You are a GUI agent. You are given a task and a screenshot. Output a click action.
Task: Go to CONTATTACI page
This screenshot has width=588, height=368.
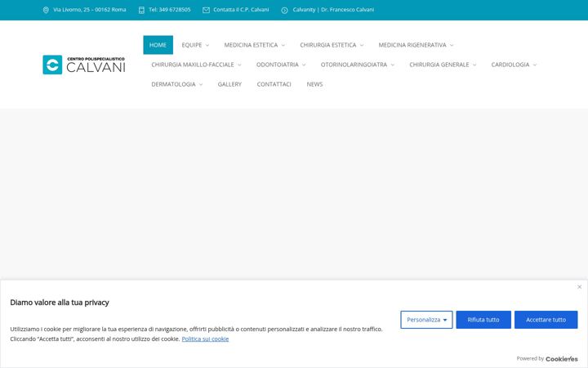(274, 84)
